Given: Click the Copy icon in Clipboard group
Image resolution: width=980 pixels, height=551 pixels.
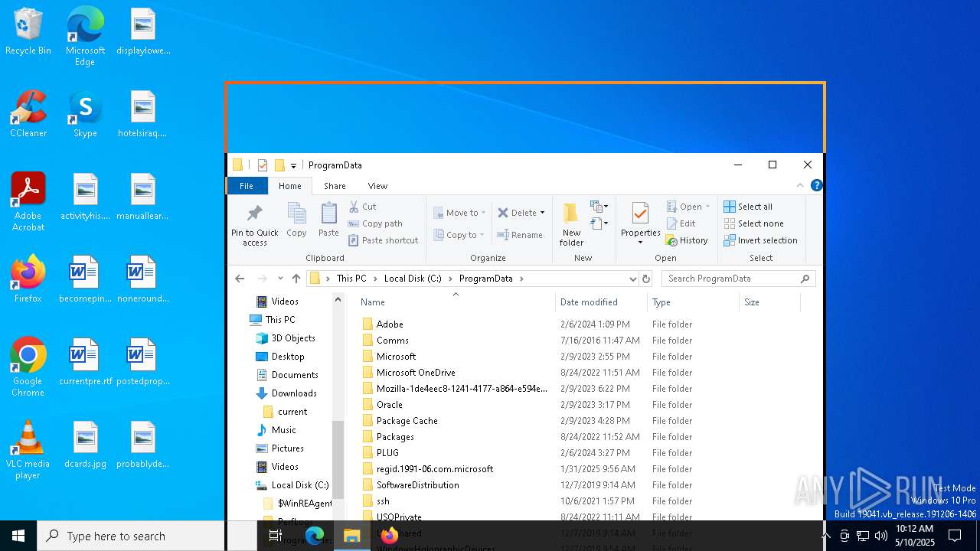Looking at the screenshot, I should click(x=296, y=214).
